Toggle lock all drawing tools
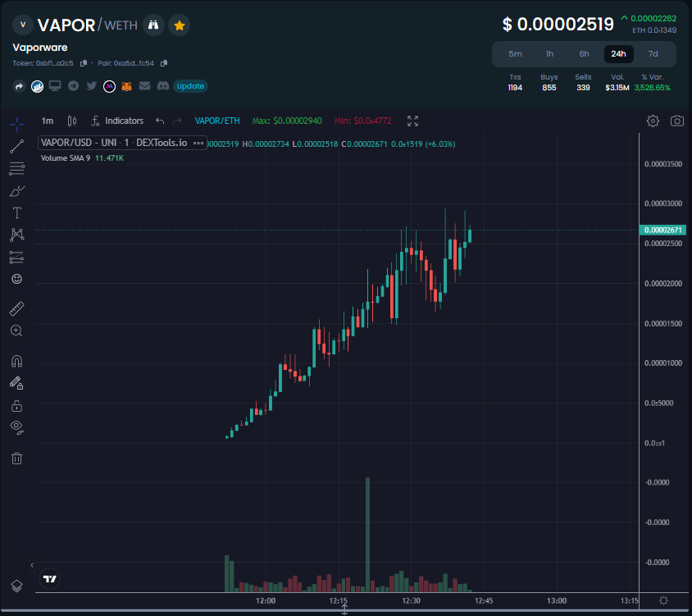 [16, 405]
